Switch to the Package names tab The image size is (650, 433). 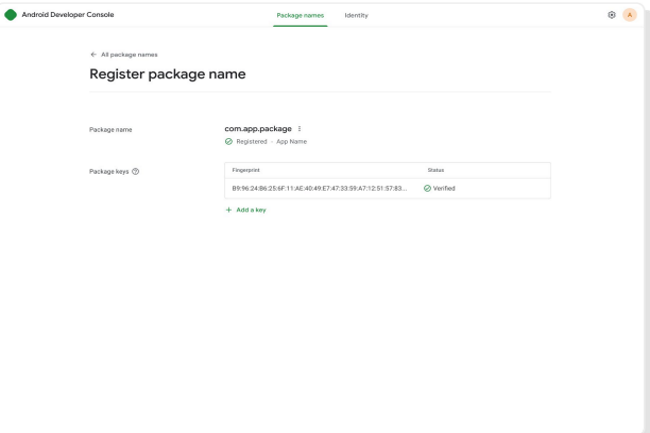point(300,15)
